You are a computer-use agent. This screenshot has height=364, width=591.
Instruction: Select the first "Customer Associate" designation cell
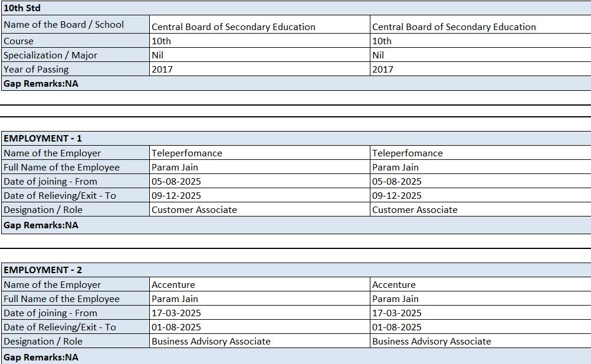194,209
